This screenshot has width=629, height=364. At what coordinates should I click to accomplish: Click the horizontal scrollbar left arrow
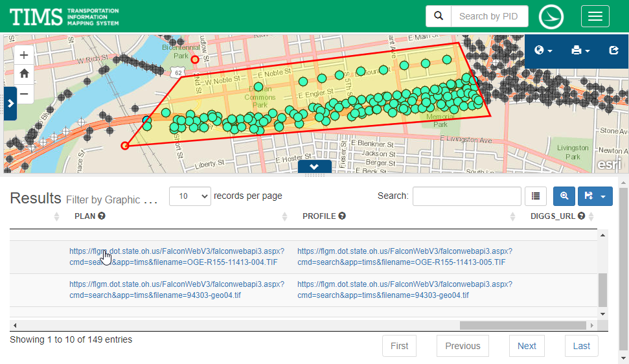tap(15, 325)
